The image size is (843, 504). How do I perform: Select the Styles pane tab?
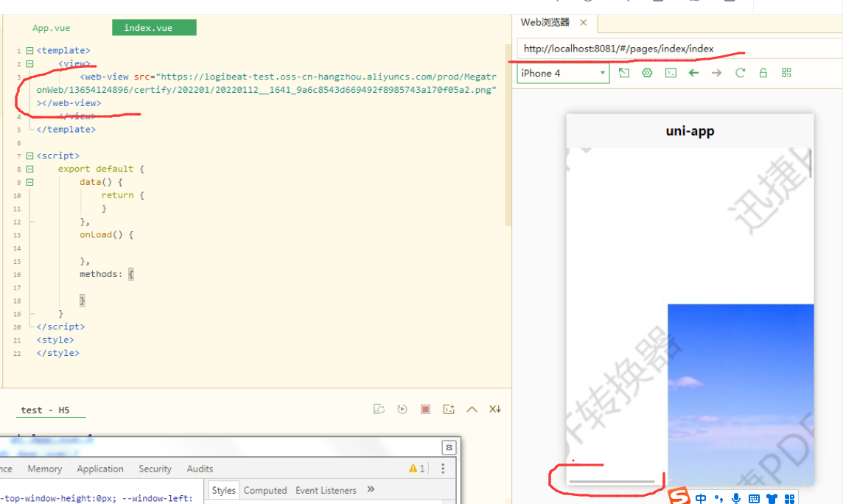tap(224, 491)
